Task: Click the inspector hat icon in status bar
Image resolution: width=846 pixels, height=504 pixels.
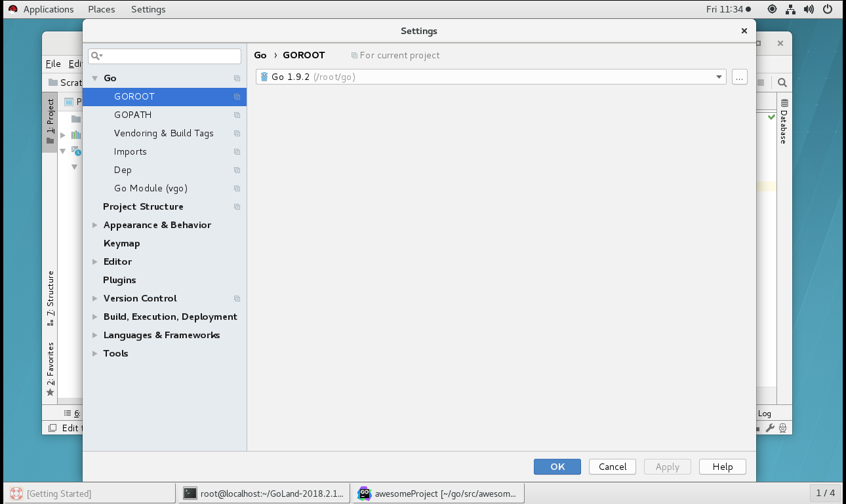Action: pos(782,428)
